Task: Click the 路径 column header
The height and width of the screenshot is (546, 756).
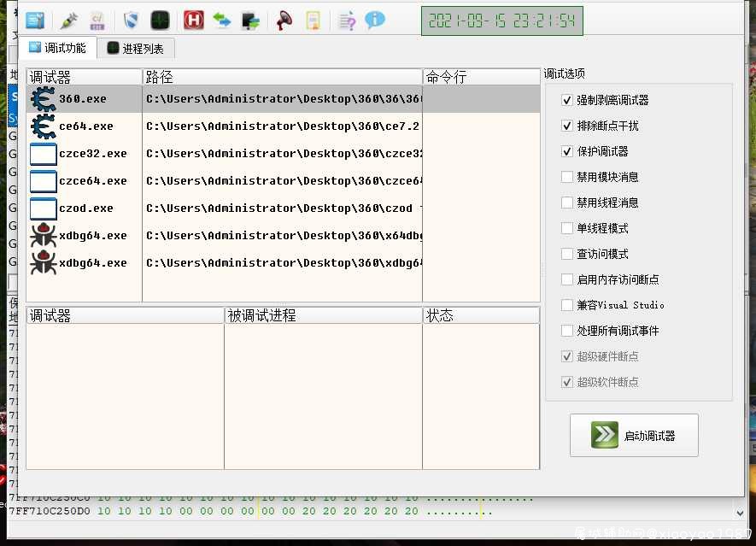Action: 282,77
